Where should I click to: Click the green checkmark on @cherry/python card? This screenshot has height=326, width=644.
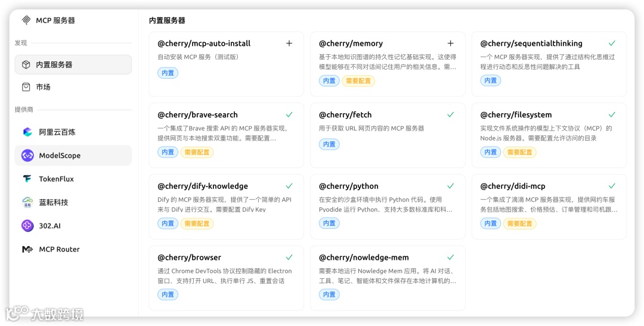coord(451,186)
